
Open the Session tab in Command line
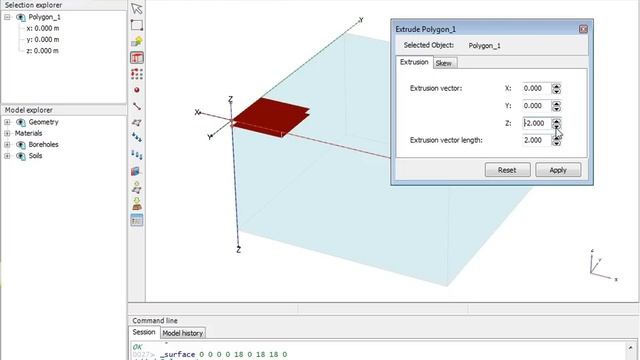[x=144, y=332]
